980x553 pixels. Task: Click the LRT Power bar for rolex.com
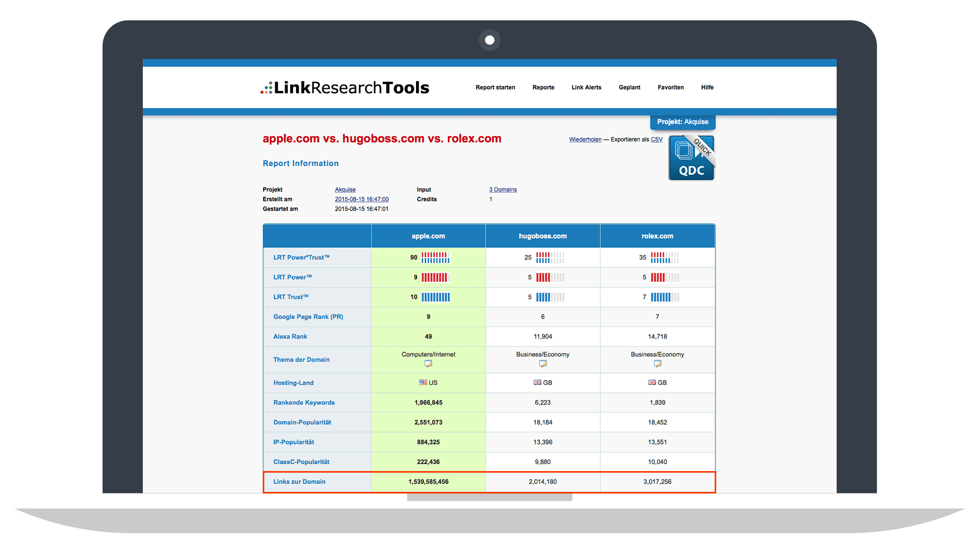coord(665,278)
